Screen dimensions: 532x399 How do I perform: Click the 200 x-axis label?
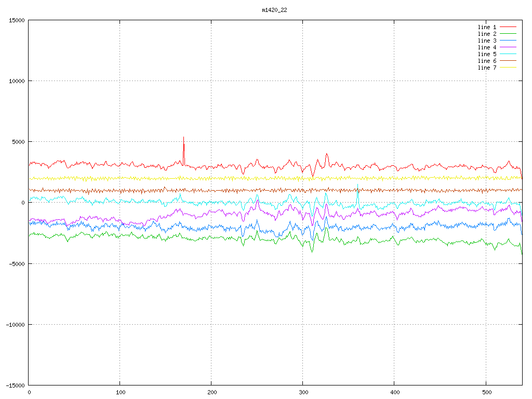pyautogui.click(x=212, y=393)
